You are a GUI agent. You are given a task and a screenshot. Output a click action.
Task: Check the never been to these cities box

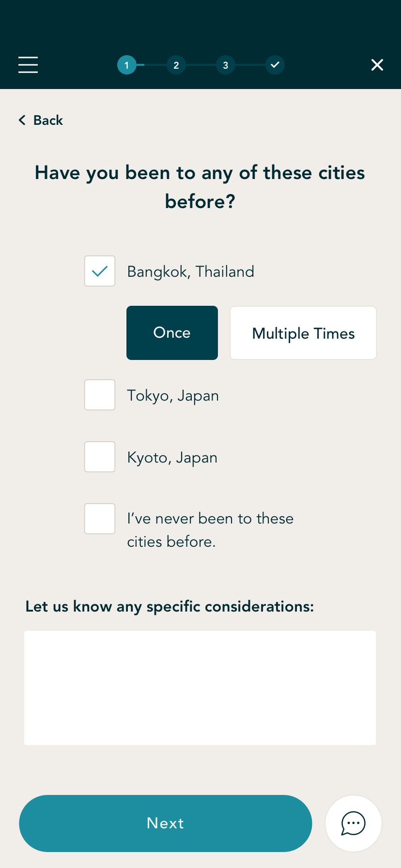[100, 519]
